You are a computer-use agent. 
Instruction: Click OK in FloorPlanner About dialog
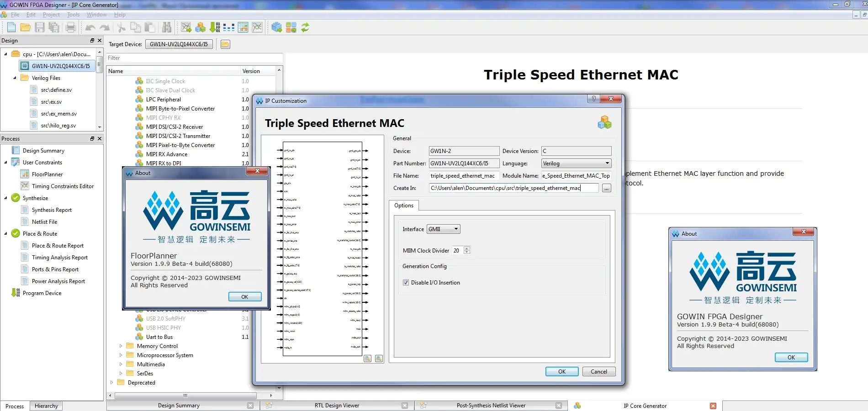coord(245,297)
